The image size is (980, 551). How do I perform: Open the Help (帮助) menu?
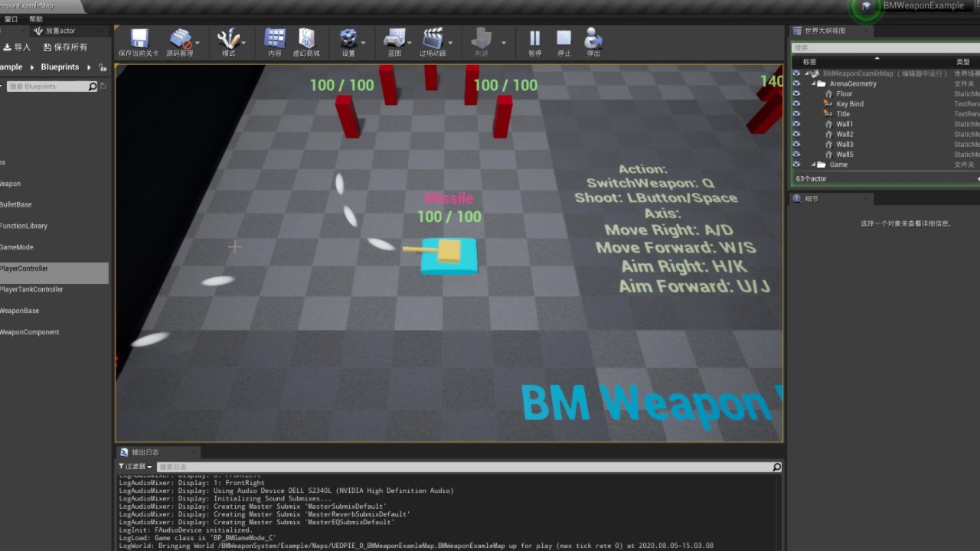pos(36,19)
